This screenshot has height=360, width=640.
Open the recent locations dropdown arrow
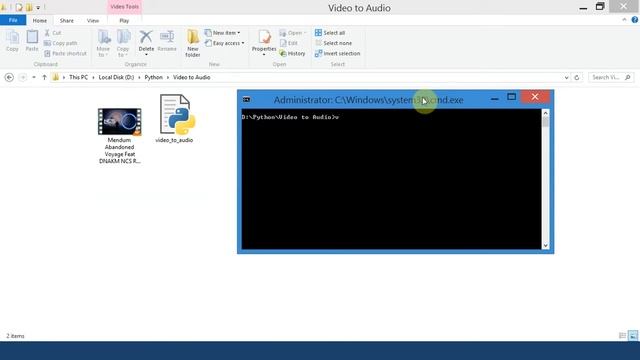pos(34,77)
